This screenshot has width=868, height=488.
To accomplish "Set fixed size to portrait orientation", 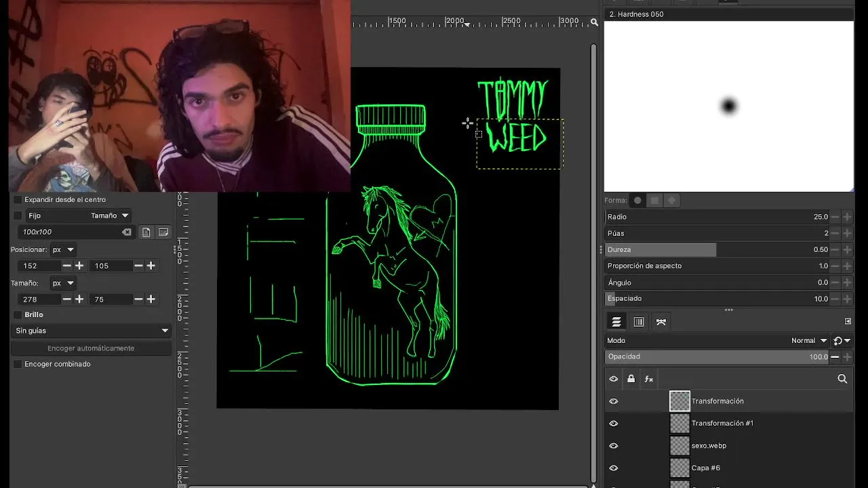I will click(146, 232).
